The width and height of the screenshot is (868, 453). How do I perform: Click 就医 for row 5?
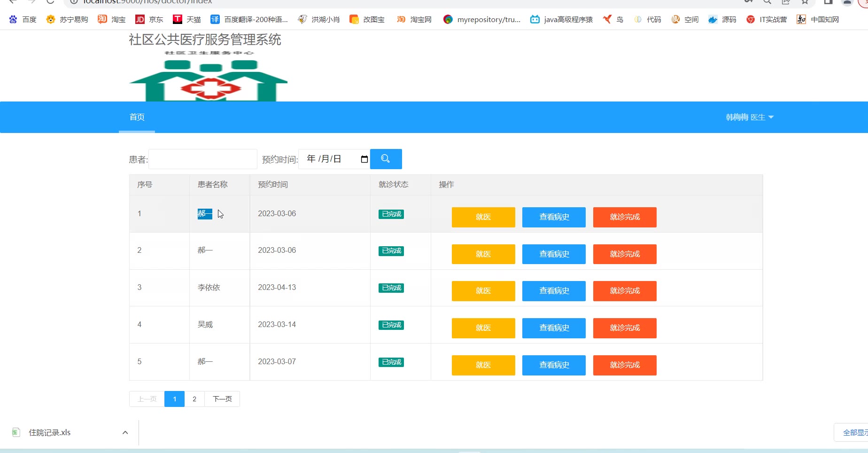483,365
